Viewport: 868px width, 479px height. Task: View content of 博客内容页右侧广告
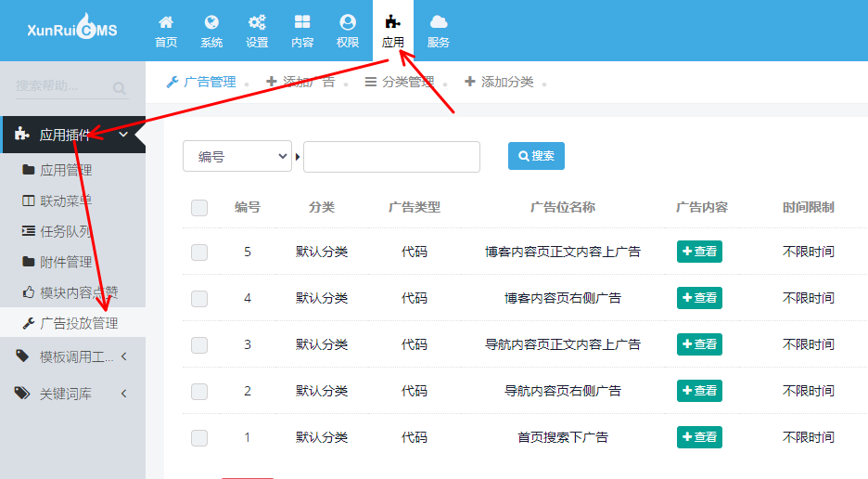point(699,298)
